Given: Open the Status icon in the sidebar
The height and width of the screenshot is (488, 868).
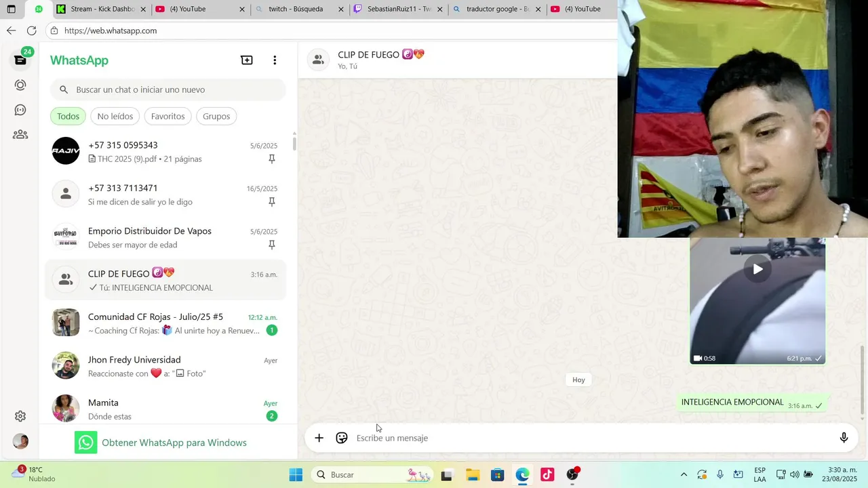Looking at the screenshot, I should [20, 85].
